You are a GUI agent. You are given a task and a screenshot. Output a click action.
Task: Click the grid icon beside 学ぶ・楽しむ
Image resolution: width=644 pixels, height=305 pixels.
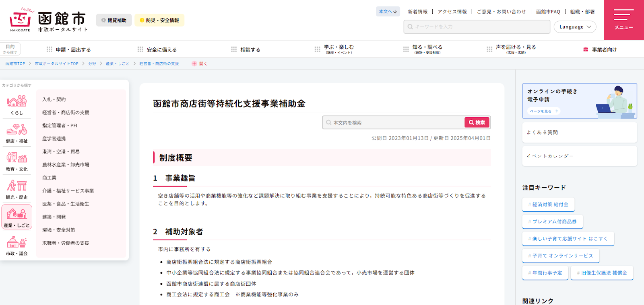tap(318, 49)
